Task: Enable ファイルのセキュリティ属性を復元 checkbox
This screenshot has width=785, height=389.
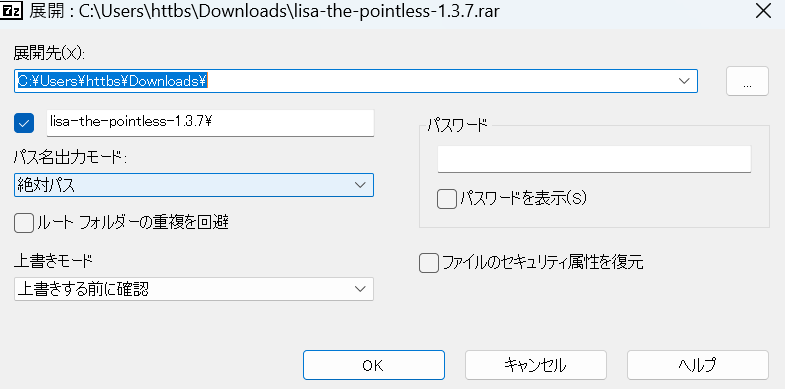Action: point(428,263)
